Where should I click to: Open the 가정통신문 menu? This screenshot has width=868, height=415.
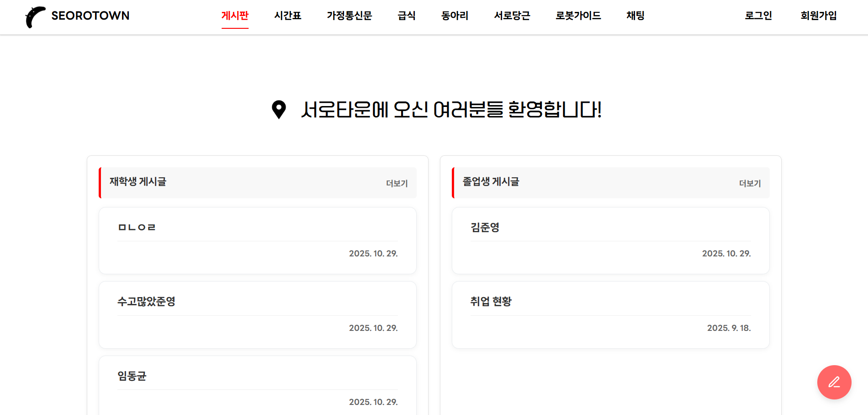[x=349, y=16]
